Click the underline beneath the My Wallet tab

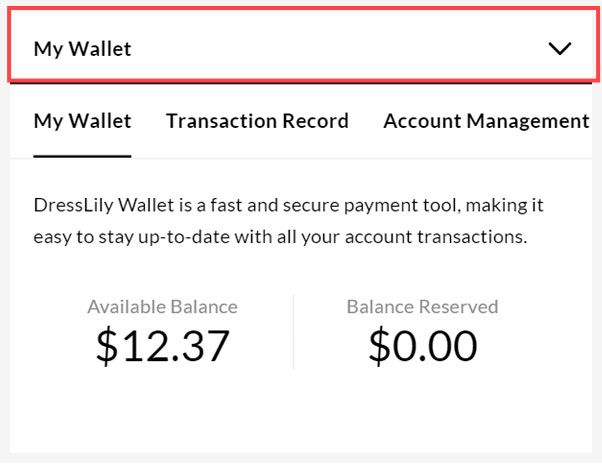(x=82, y=156)
